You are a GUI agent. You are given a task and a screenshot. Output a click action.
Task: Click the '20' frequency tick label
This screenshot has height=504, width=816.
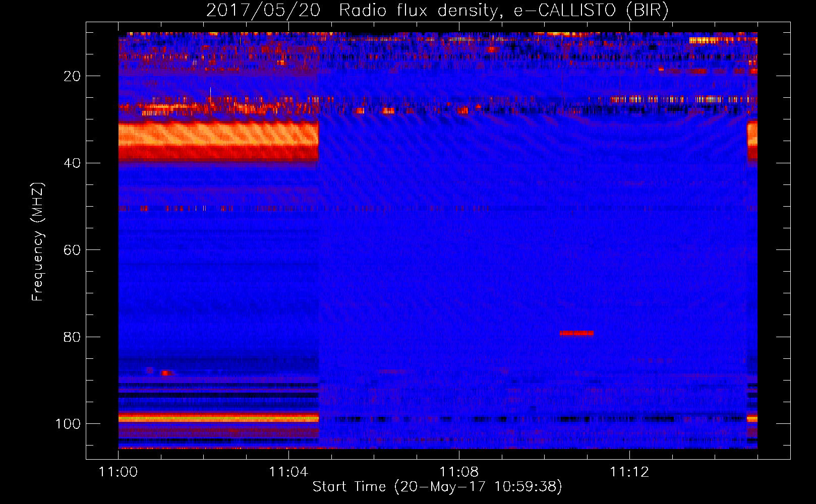click(x=72, y=76)
